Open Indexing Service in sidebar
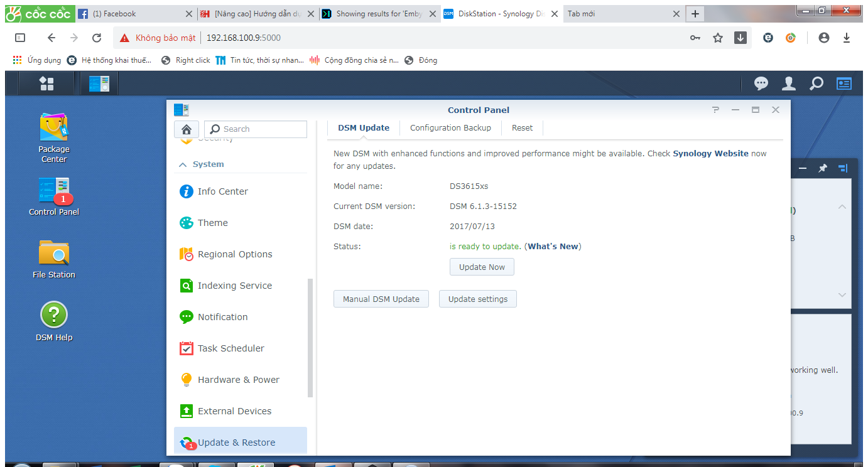Viewport: 868px width, 467px height. click(241, 286)
